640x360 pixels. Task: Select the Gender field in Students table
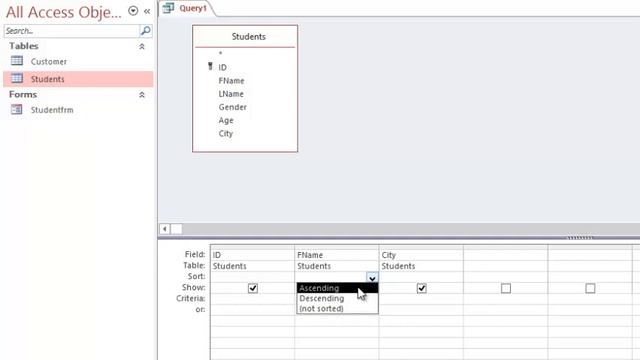233,107
